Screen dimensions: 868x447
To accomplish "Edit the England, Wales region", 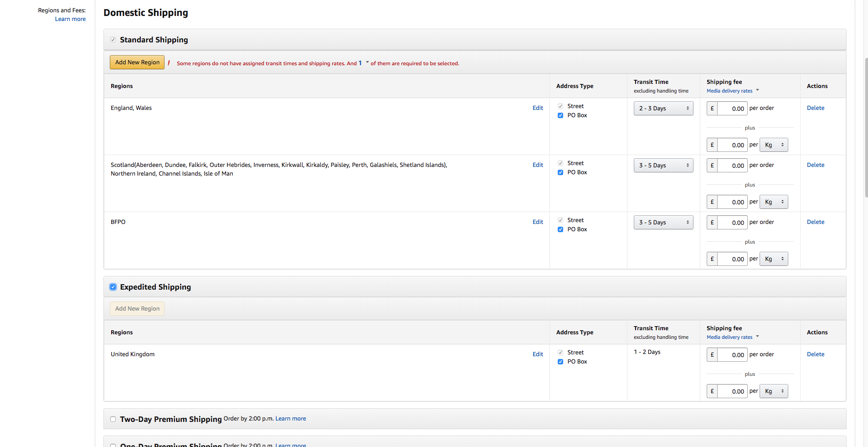I will (x=538, y=108).
